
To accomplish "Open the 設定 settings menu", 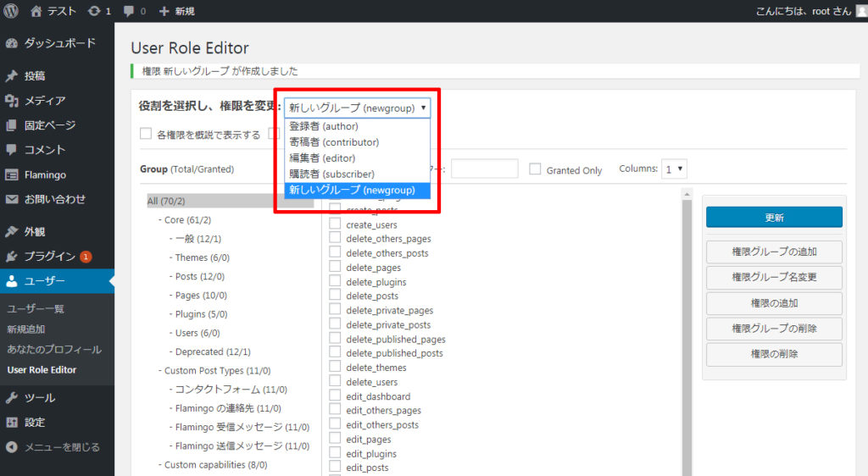I will point(35,422).
